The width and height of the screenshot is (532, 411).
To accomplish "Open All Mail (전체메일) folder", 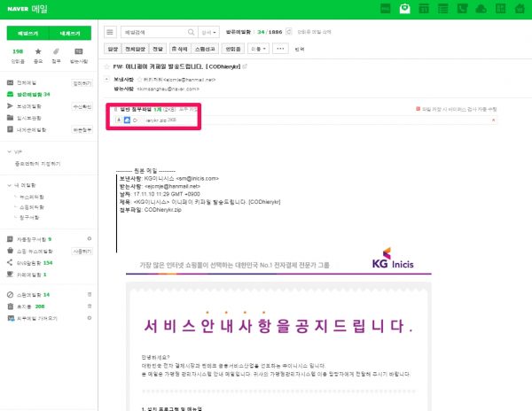I will tap(27, 82).
